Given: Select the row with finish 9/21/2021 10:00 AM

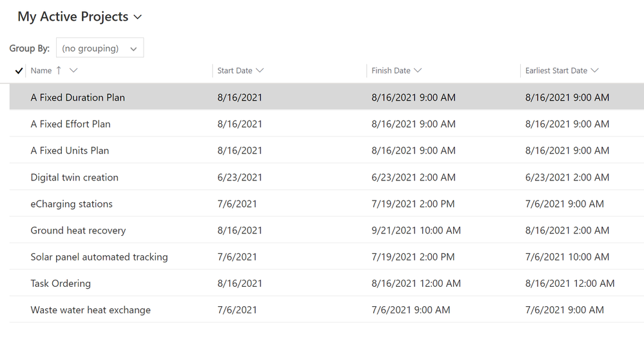Looking at the screenshot, I should pyautogui.click(x=18, y=230).
